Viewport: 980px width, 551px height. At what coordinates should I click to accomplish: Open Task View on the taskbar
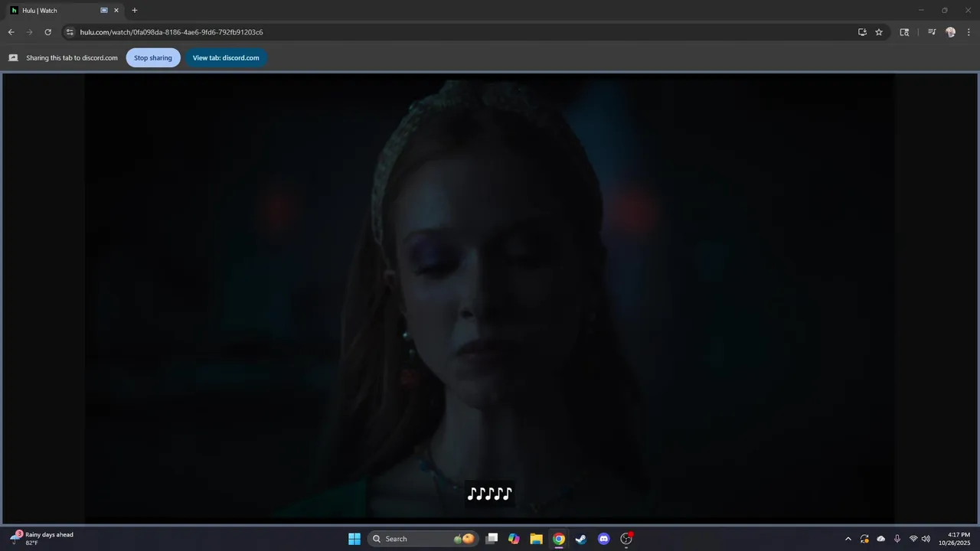492,539
